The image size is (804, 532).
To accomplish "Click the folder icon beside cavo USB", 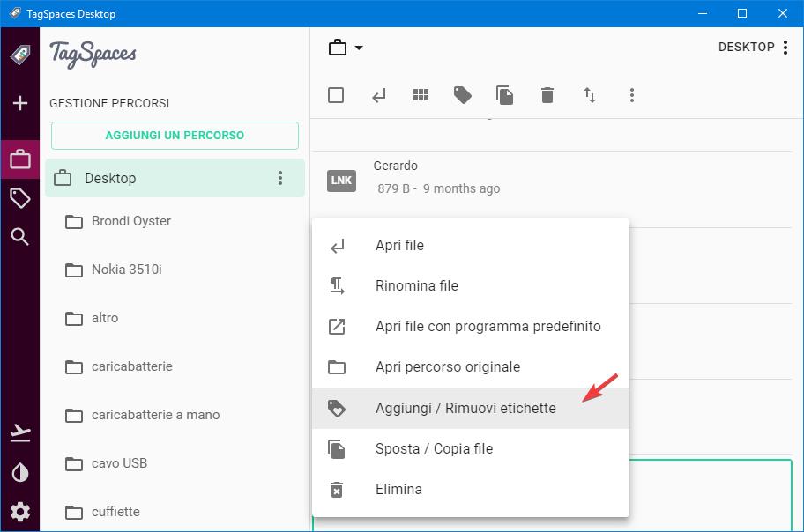I will click(74, 464).
